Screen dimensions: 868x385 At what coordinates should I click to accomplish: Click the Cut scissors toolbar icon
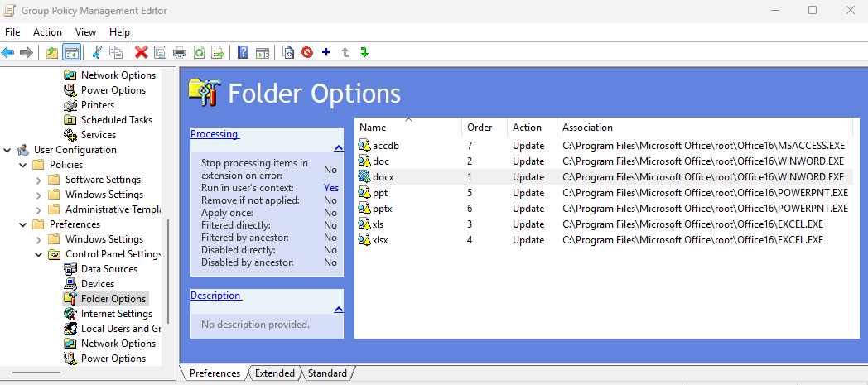tap(97, 52)
